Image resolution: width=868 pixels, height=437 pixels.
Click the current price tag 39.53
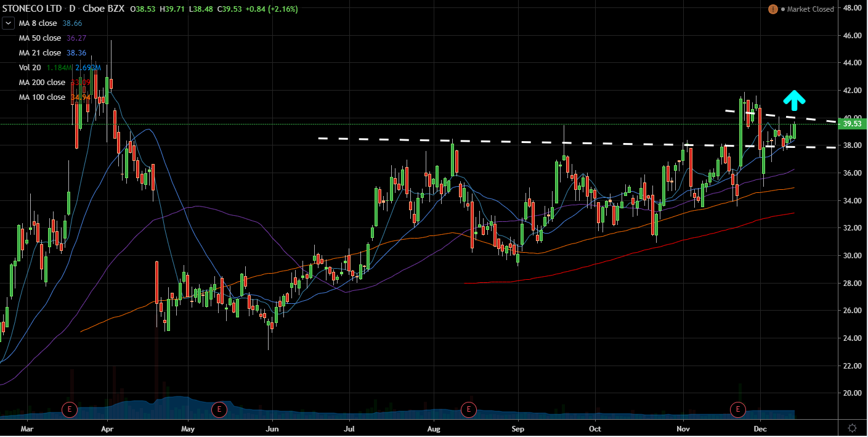[851, 124]
